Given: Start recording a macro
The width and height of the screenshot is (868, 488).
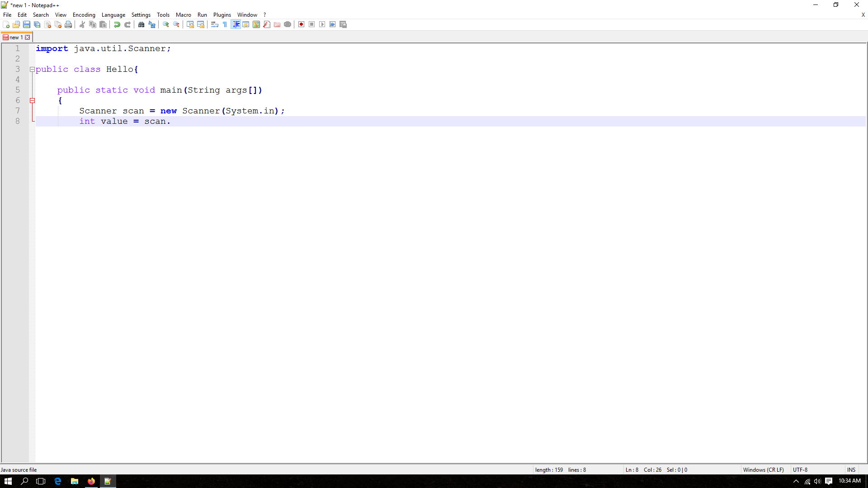Looking at the screenshot, I should click(302, 24).
